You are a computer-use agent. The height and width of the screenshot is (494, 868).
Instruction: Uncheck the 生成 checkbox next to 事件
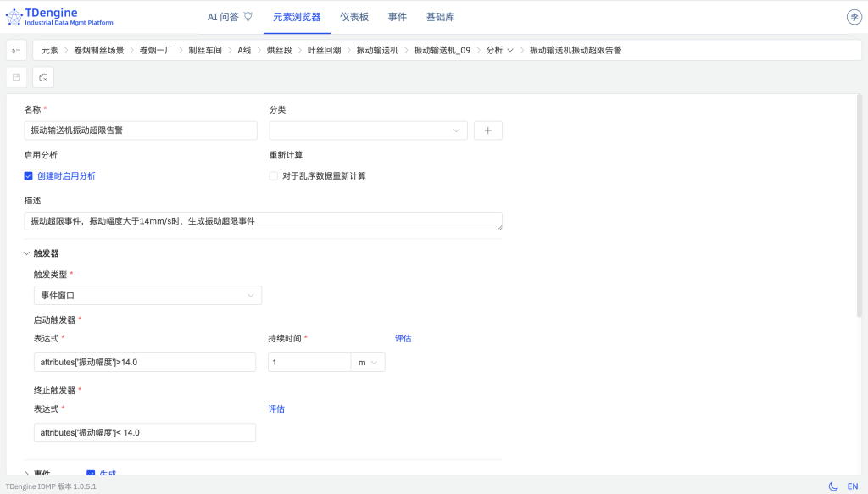tap(89, 473)
